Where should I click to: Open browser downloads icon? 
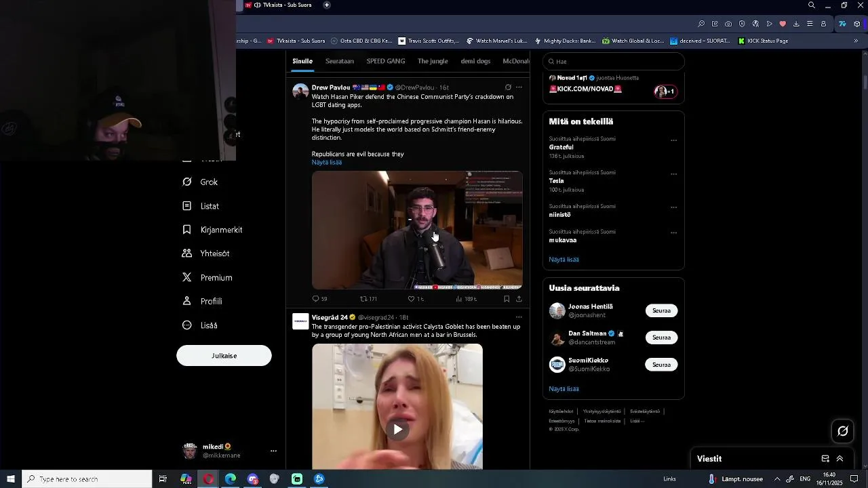point(796,24)
